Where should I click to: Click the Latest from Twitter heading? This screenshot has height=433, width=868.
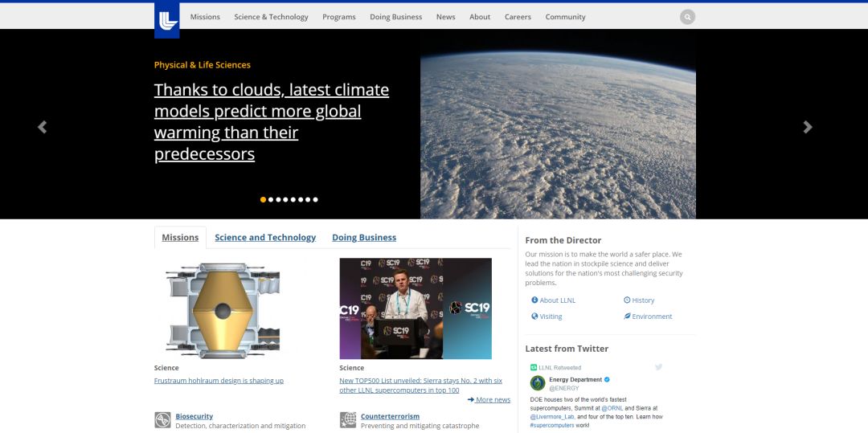tap(567, 349)
